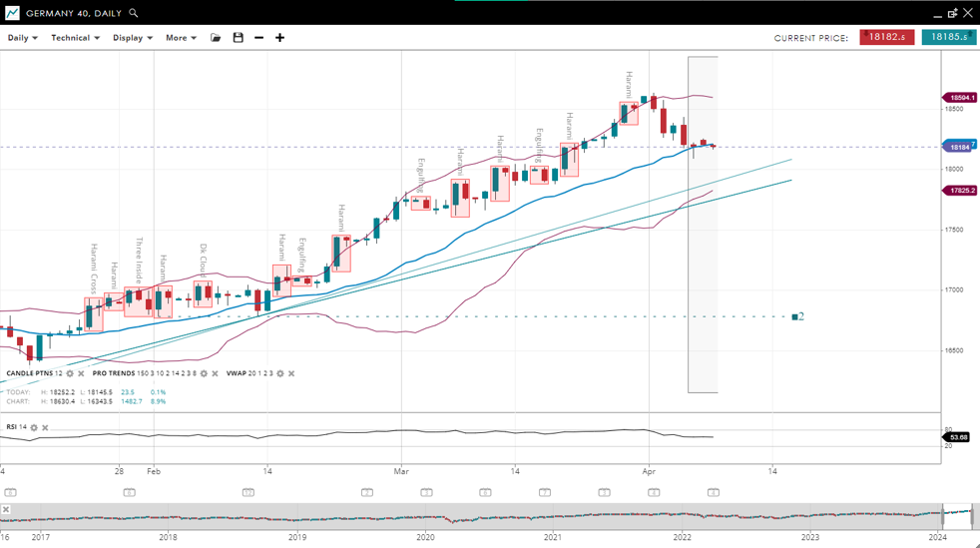The width and height of the screenshot is (980, 548).
Task: Close the overview timeline navigator strip
Action: [x=6, y=509]
